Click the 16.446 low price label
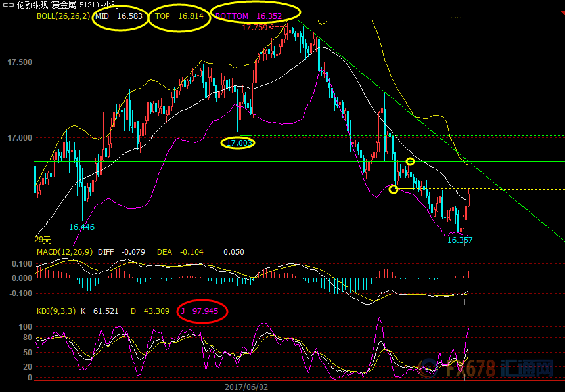The image size is (565, 392). click(x=81, y=227)
